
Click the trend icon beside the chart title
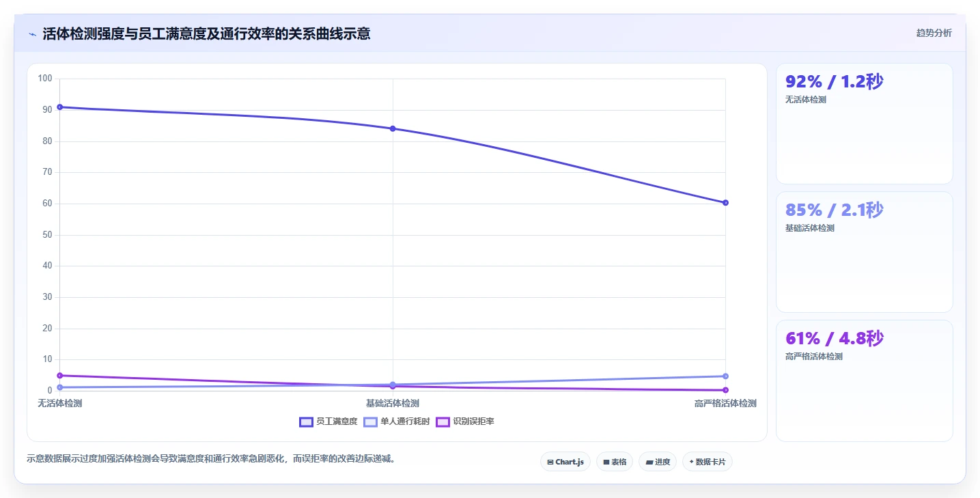click(32, 34)
